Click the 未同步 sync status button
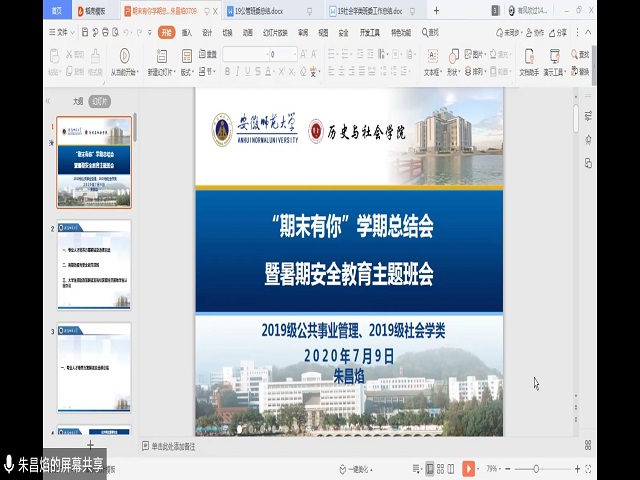640x480 pixels. [x=514, y=32]
